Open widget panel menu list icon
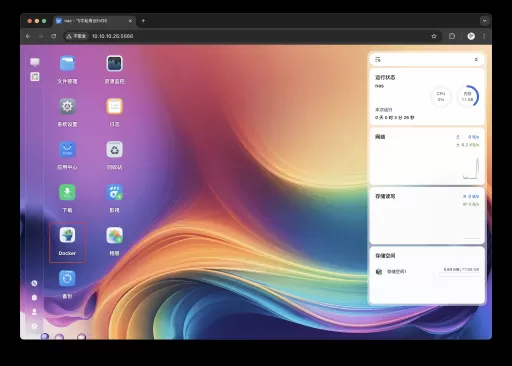512x366 pixels. tap(378, 60)
